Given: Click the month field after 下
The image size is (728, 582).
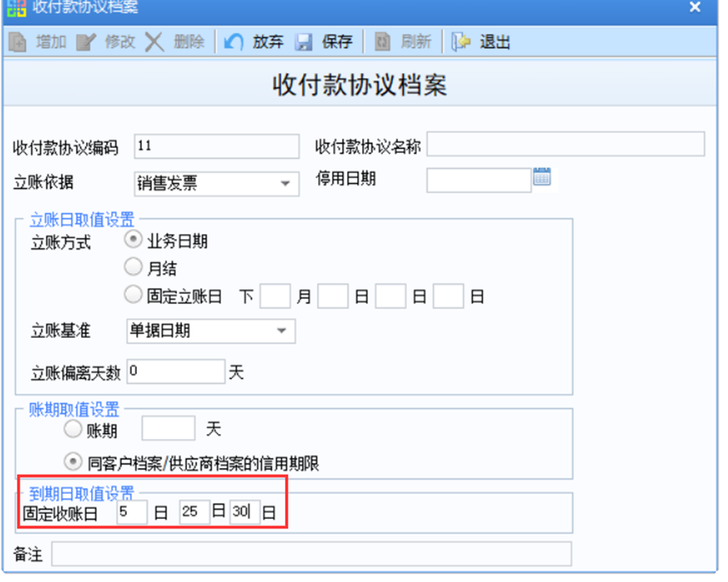Looking at the screenshot, I should pyautogui.click(x=276, y=296).
